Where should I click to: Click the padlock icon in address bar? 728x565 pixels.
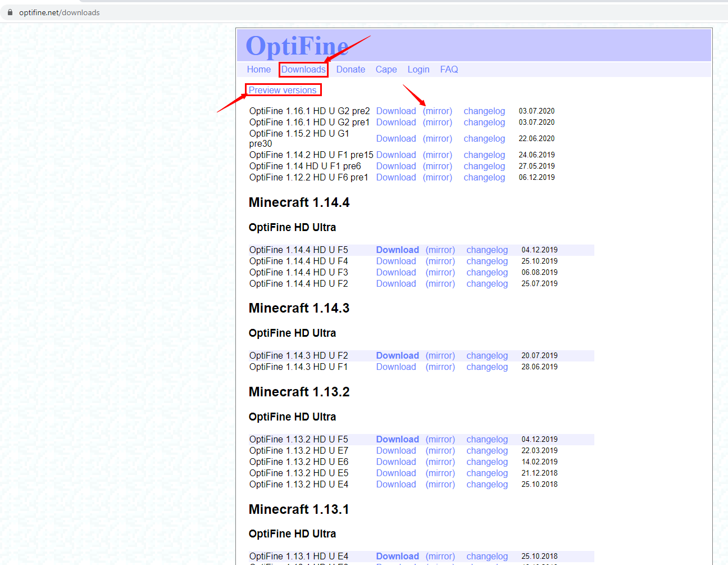[x=10, y=12]
